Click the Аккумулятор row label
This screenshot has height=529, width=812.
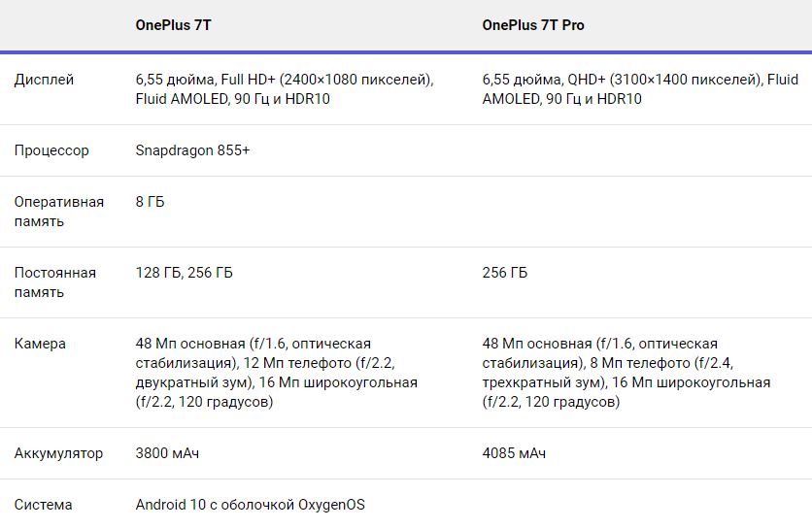point(58,453)
